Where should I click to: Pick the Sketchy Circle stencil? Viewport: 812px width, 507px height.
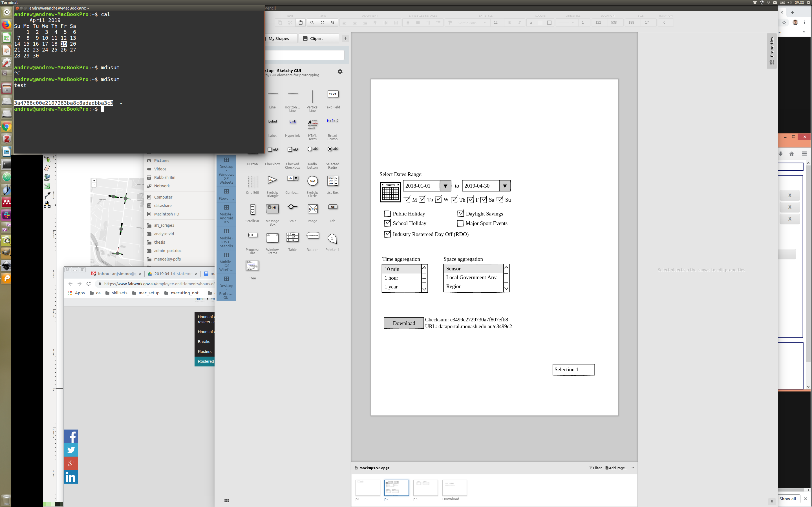pos(312,181)
